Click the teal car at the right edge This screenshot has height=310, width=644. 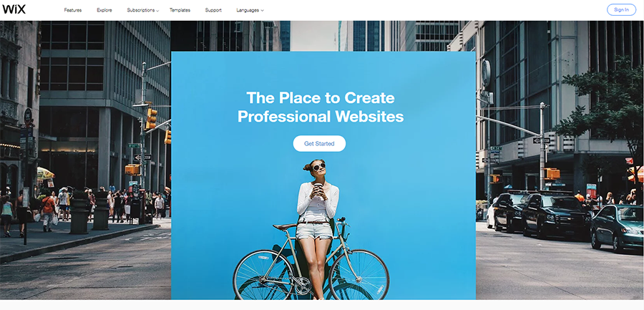(618, 228)
